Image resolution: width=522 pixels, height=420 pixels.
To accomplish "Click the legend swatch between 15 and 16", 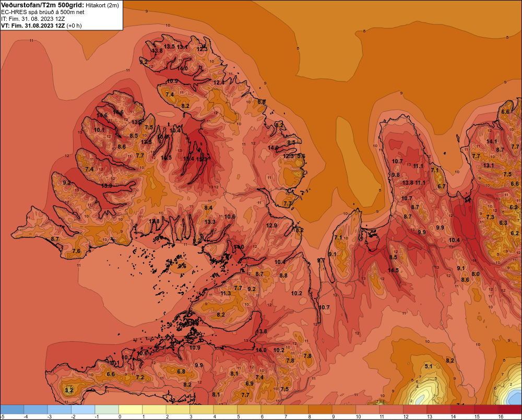I will tap(486, 409).
